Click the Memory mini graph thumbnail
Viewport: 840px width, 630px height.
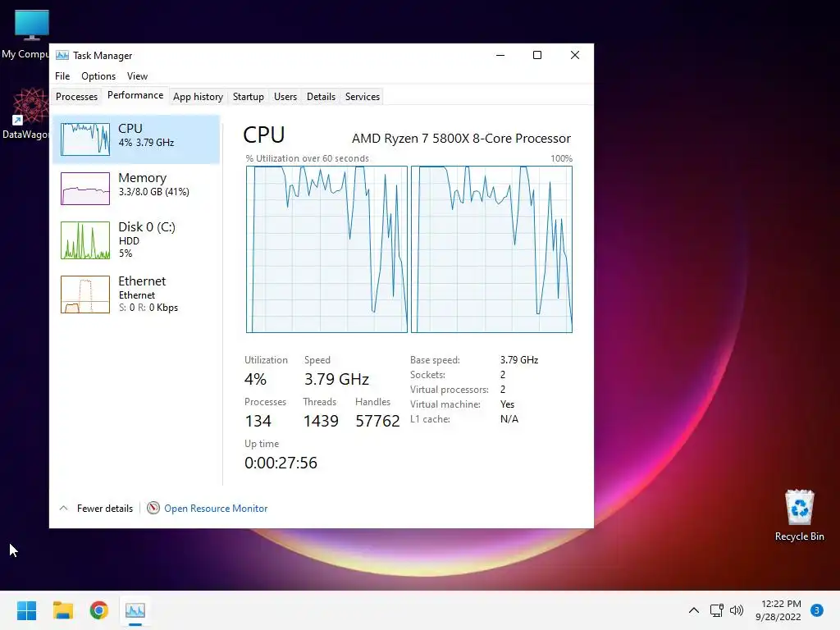[85, 189]
